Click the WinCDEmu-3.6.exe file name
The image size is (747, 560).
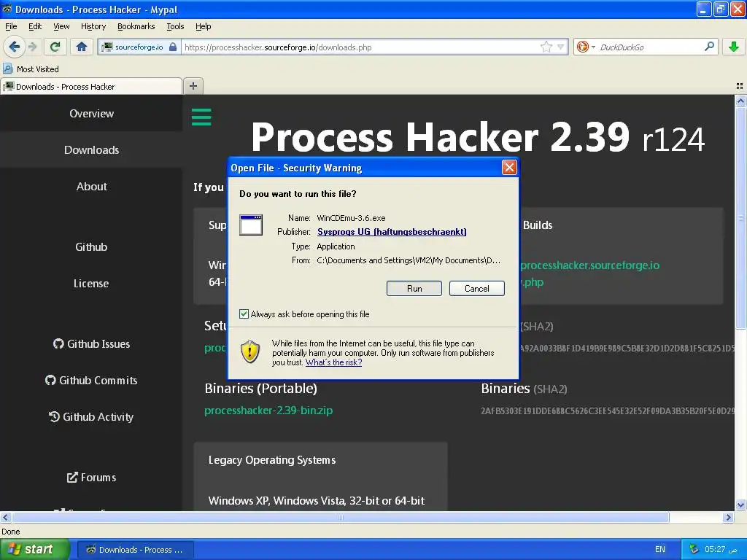(x=351, y=217)
